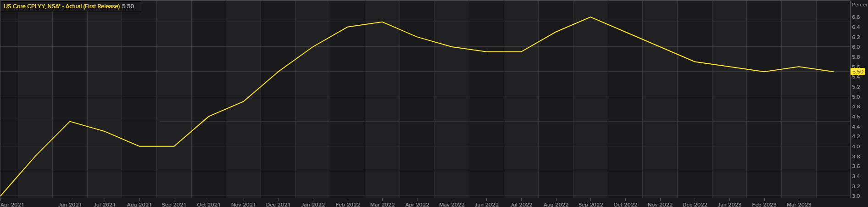This screenshot has height=207, width=868.
Task: Click the 3.0 y-axis value
Action: coord(856,196)
